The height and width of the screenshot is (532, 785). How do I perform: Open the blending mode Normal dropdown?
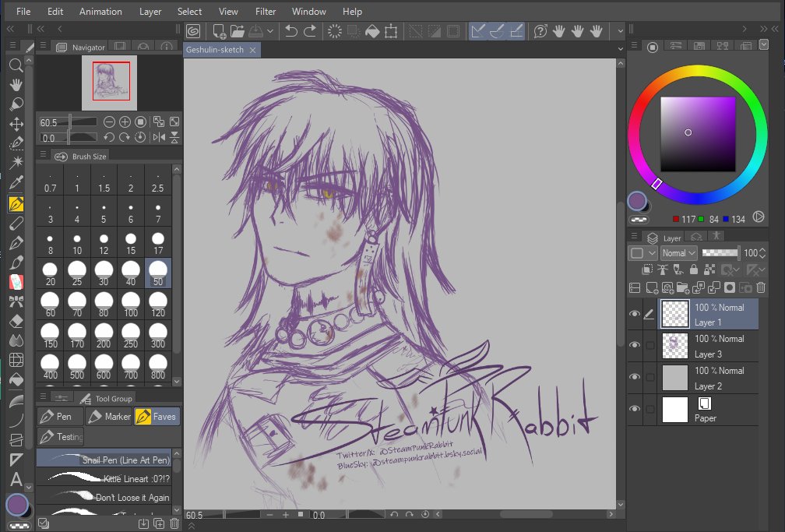678,253
